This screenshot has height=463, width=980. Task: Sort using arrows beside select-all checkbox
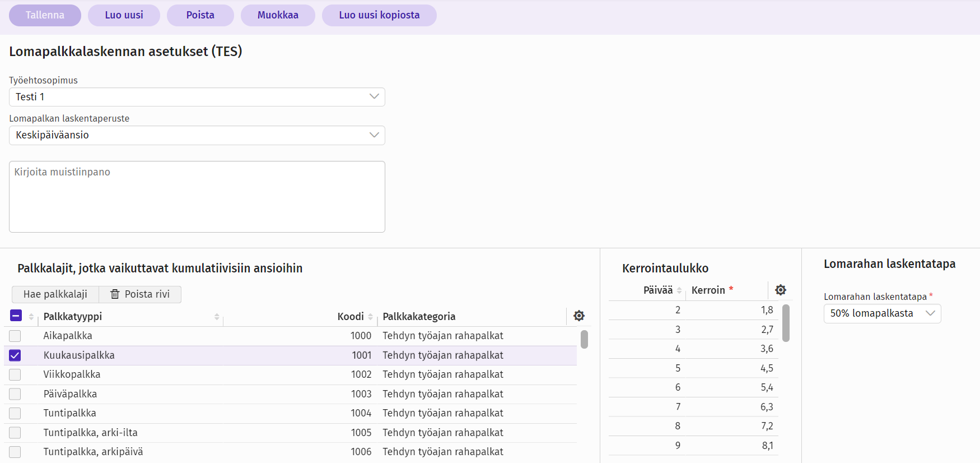pos(31,317)
